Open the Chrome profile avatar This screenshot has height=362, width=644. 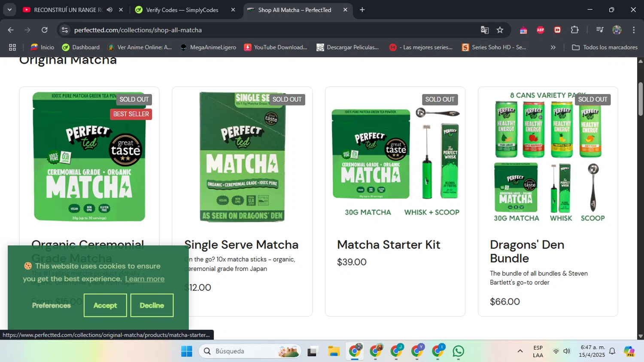[617, 30]
